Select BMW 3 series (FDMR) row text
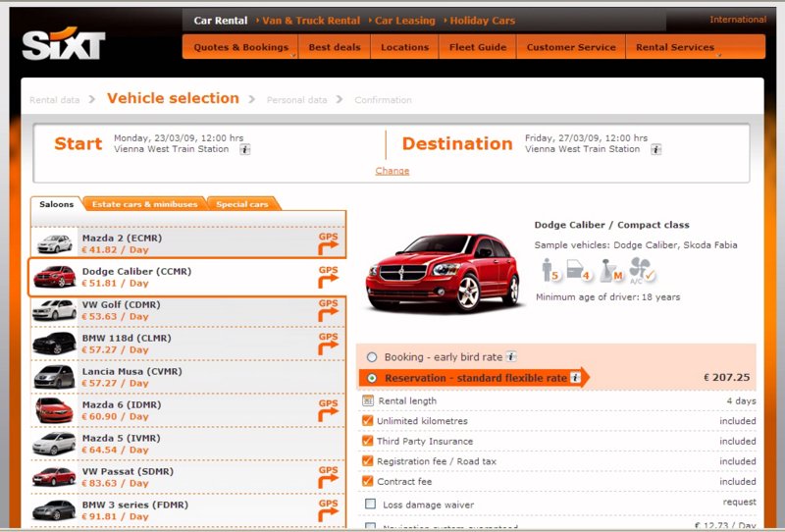This screenshot has width=785, height=532. (135, 505)
